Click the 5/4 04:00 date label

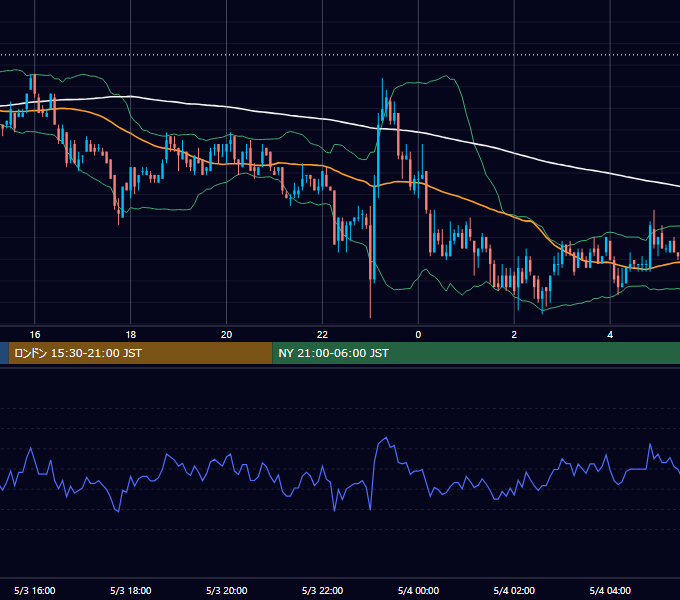pyautogui.click(x=610, y=590)
